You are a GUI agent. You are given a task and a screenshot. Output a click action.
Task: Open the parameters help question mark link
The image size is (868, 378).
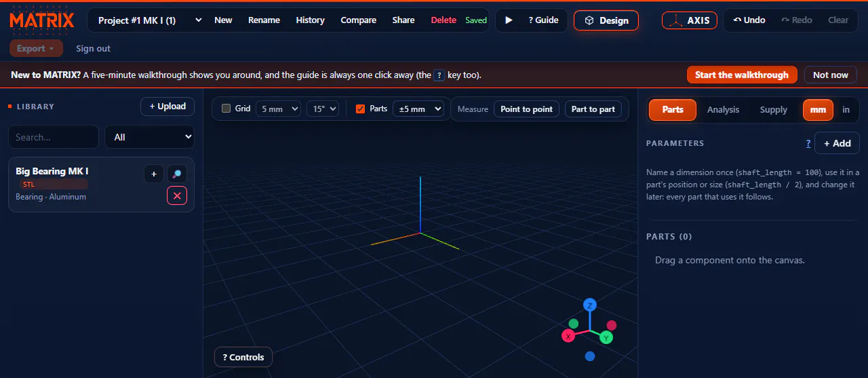pos(808,143)
